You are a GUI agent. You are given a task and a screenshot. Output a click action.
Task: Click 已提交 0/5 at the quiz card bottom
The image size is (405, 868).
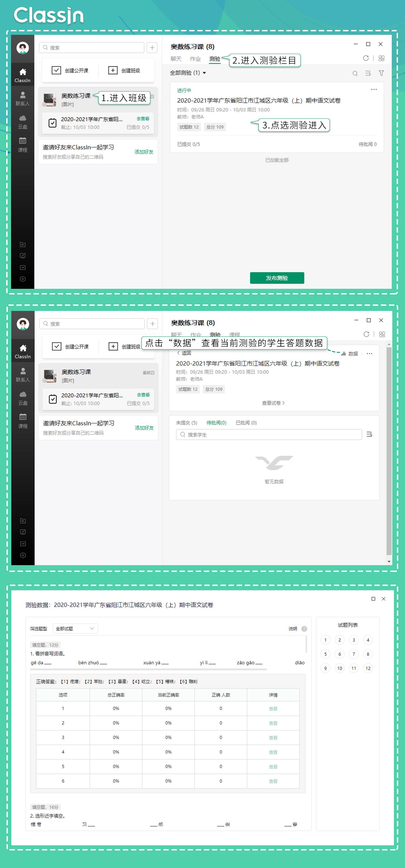pos(188,144)
